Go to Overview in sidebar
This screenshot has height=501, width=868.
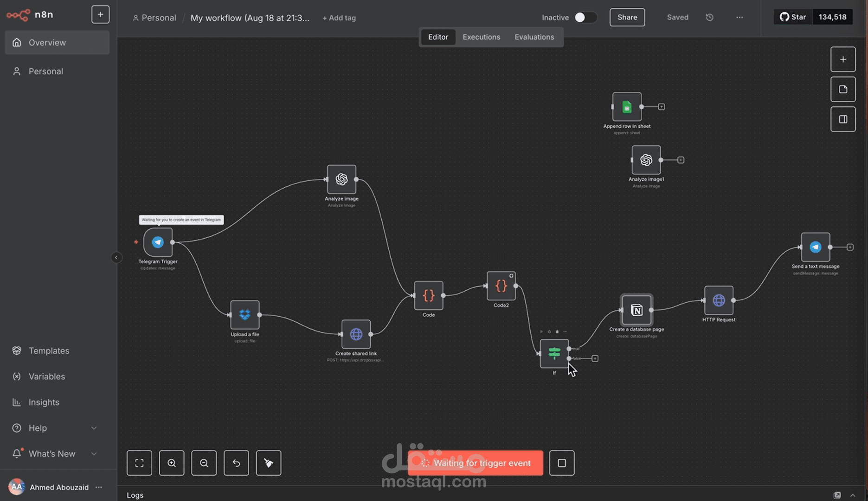click(x=57, y=43)
